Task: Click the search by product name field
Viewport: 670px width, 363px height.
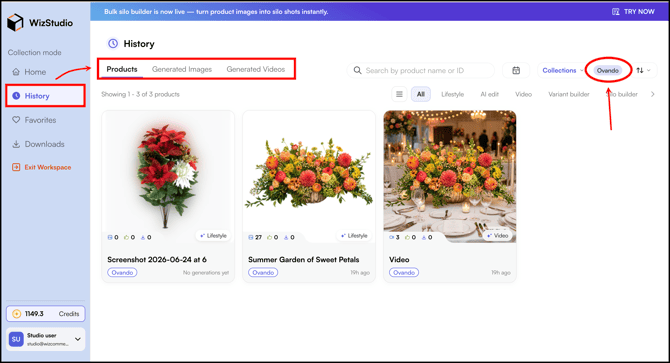Action: click(x=420, y=70)
